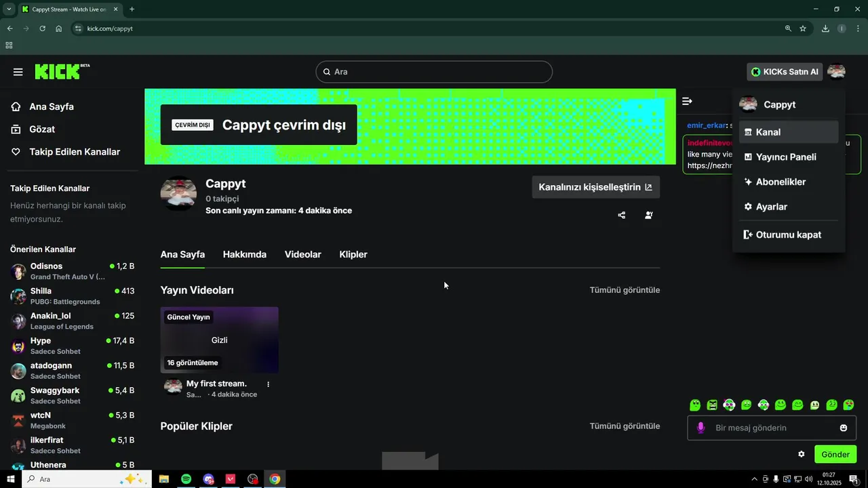Click the Kick Ara search field
The image size is (868, 488).
[x=434, y=72]
